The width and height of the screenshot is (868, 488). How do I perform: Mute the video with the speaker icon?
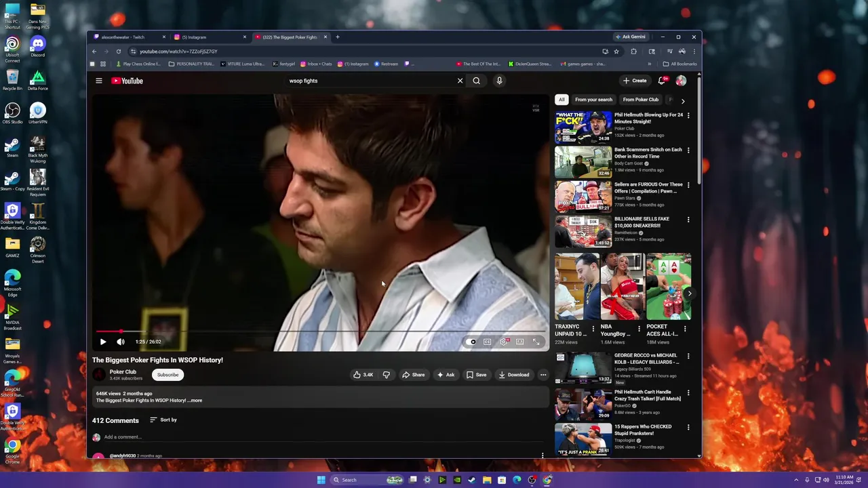[121, 342]
